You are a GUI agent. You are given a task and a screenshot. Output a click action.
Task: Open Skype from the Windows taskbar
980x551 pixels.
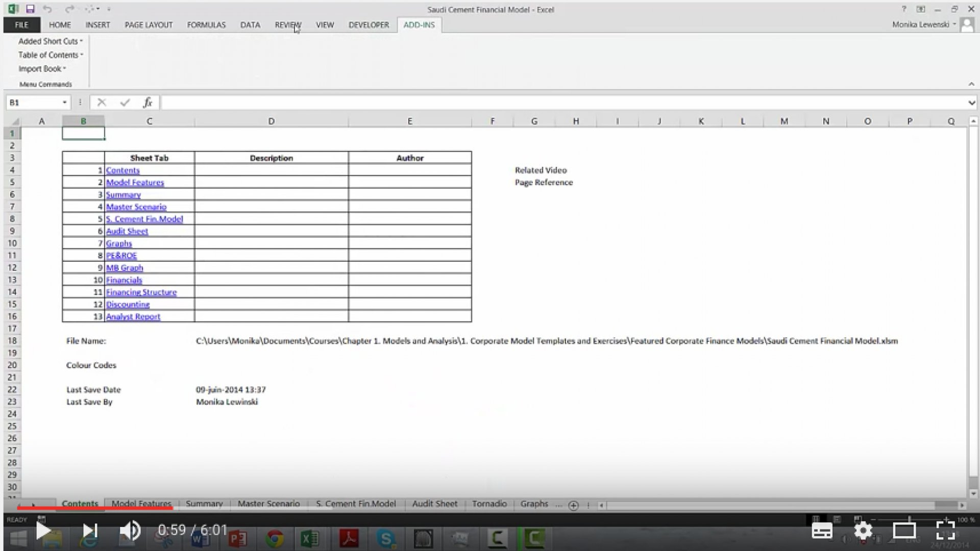point(386,539)
